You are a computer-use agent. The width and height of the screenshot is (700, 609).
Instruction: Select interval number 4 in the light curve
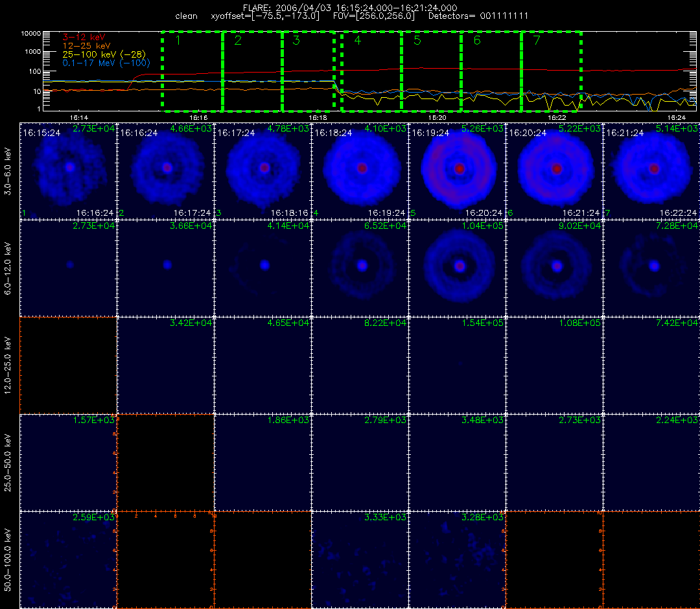tap(357, 41)
